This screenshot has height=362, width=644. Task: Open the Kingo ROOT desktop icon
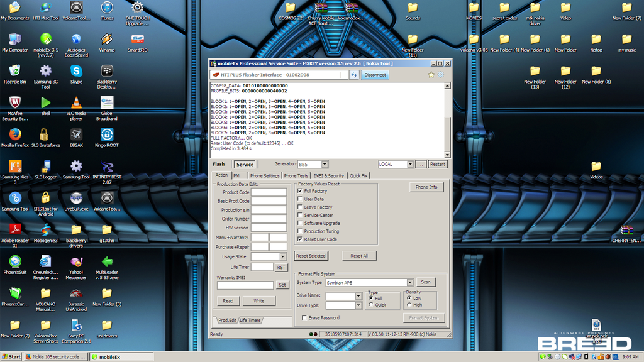[106, 134]
